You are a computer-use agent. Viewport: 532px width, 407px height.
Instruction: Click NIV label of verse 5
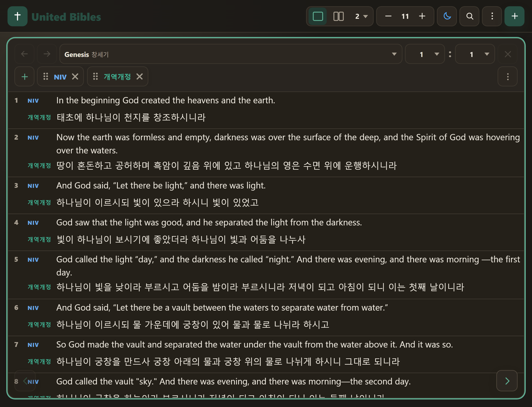click(33, 260)
